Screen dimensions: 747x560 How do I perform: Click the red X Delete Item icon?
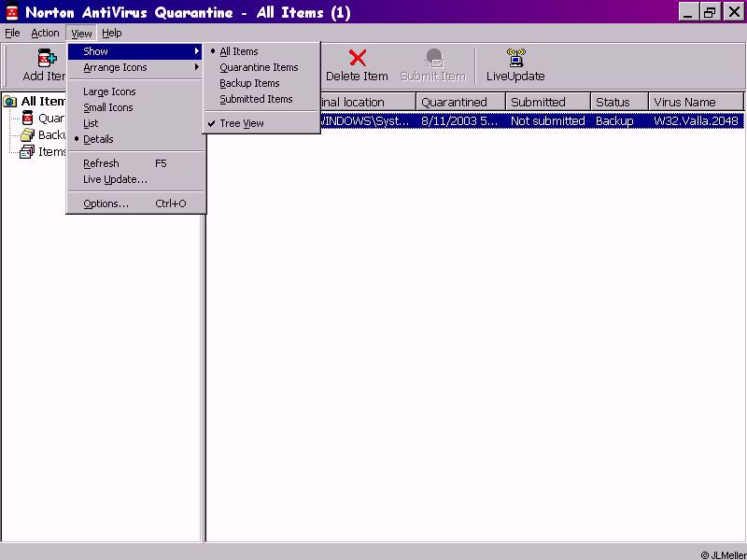[357, 59]
